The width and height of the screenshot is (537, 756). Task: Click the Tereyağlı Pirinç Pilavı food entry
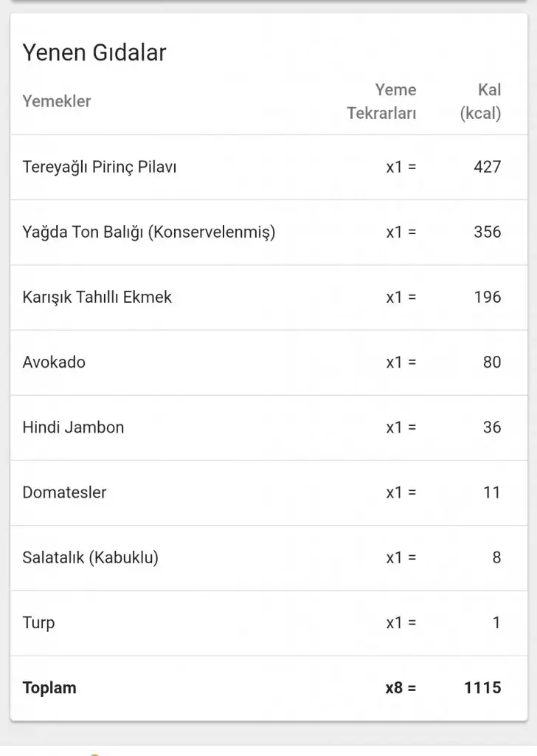click(100, 167)
